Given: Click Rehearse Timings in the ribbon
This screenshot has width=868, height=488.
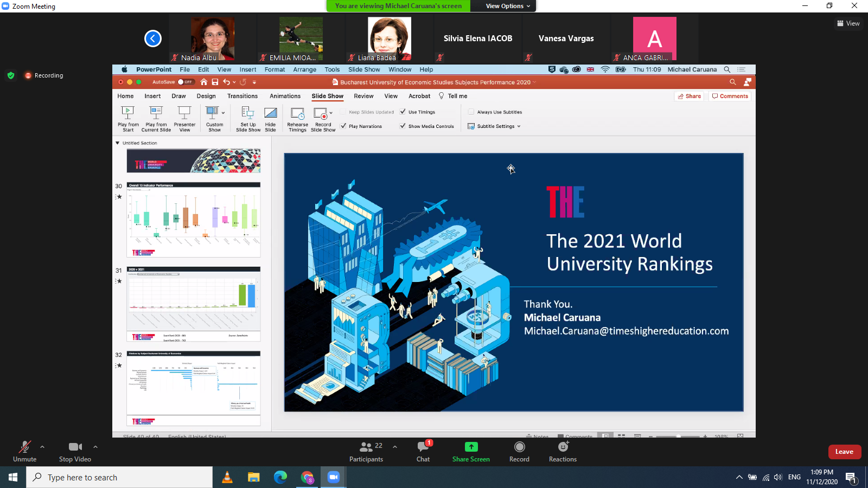Looking at the screenshot, I should pyautogui.click(x=297, y=119).
